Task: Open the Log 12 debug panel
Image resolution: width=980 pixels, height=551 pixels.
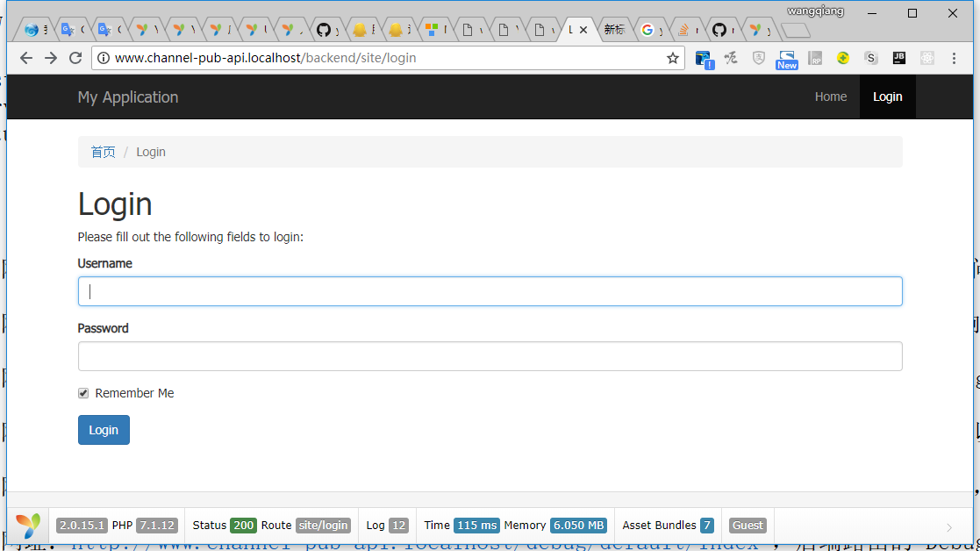Action: click(x=388, y=526)
